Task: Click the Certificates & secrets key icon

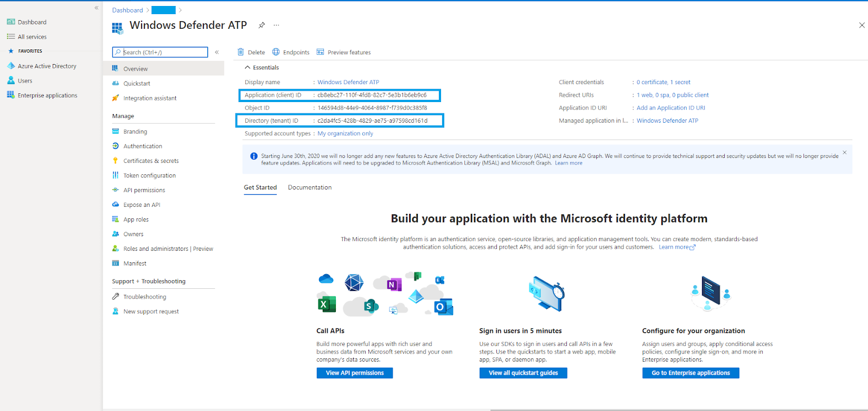Action: [115, 161]
